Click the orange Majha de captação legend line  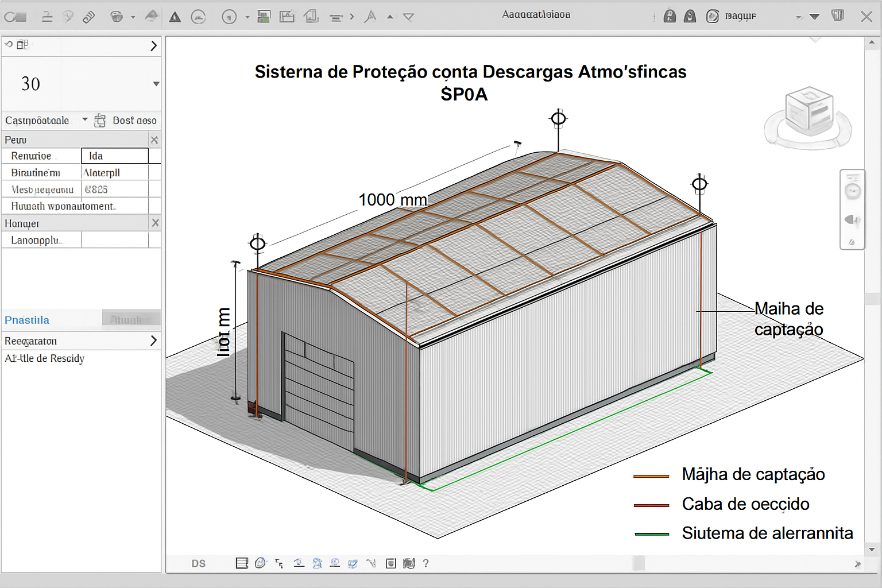tap(651, 476)
